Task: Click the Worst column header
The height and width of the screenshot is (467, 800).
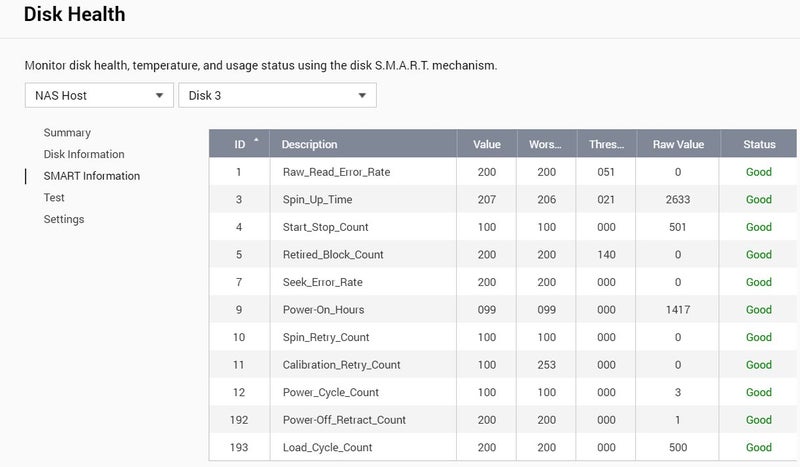Action: (x=545, y=144)
